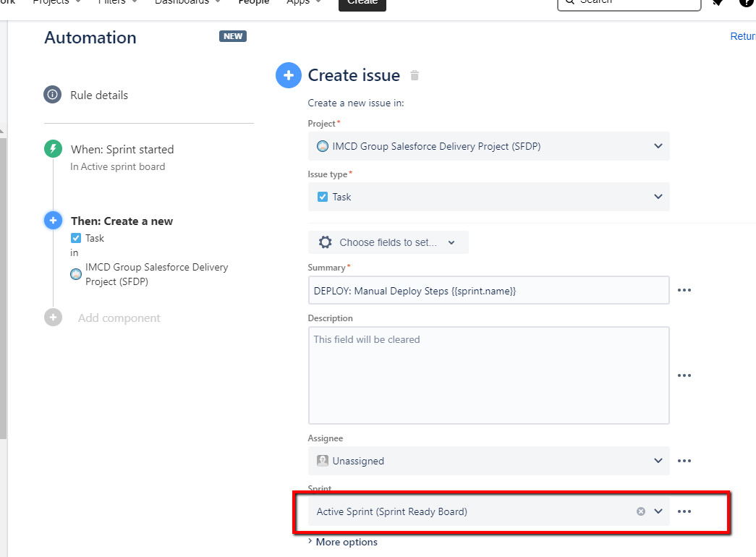Viewport: 756px width, 557px height.
Task: Open the more options dots beside Sprint field
Action: pos(684,511)
